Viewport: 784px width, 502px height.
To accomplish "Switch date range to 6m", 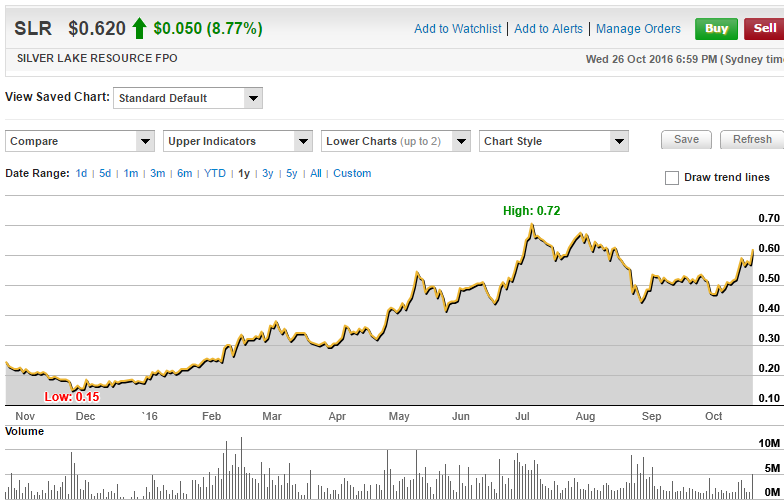I will (185, 174).
